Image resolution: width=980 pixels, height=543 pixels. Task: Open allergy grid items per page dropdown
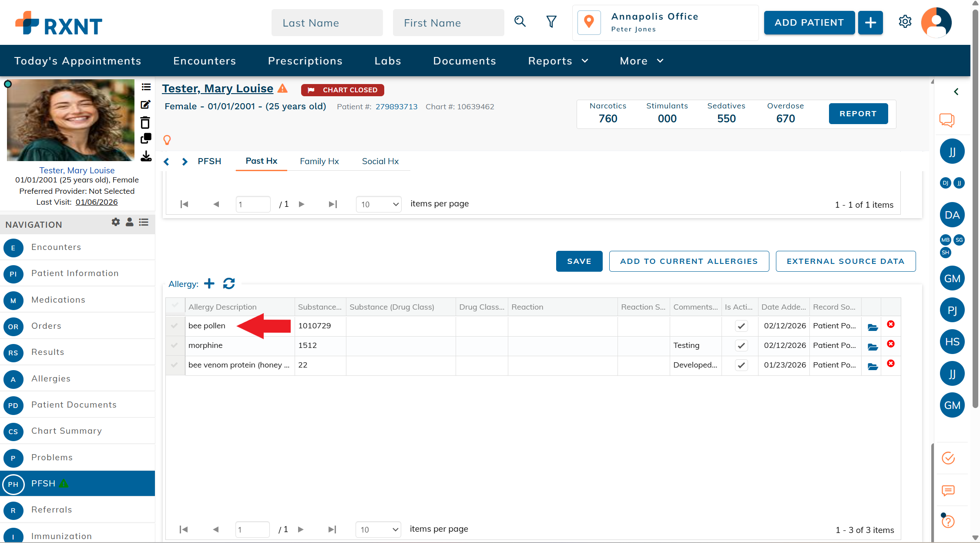coord(378,530)
